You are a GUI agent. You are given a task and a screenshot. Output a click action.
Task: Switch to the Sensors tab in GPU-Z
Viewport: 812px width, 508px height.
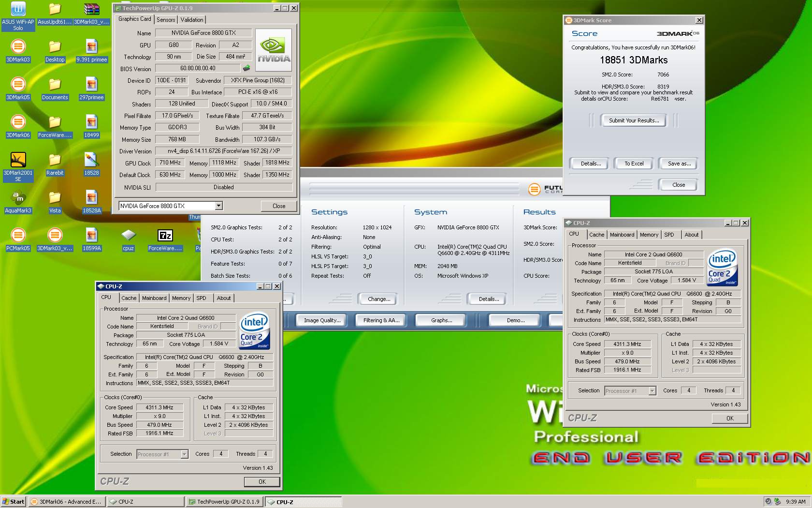point(166,20)
